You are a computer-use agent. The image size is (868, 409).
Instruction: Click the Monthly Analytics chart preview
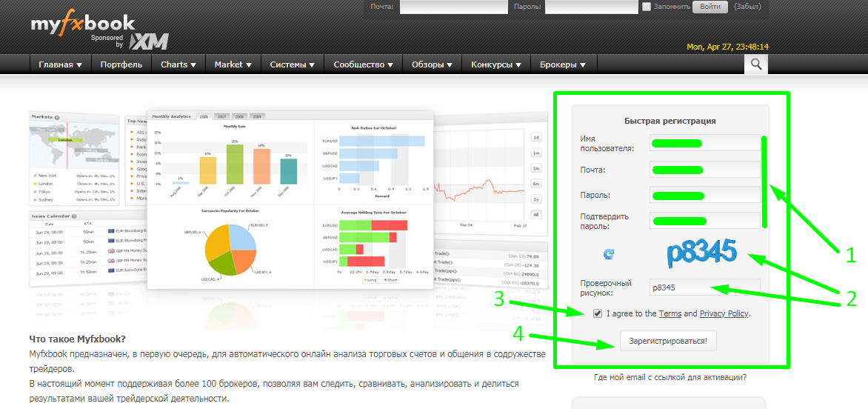coord(290,199)
